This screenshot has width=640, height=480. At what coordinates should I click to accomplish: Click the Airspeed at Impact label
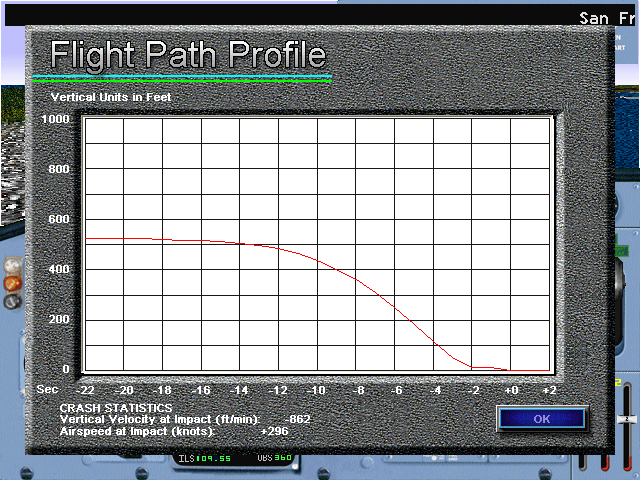(137, 431)
